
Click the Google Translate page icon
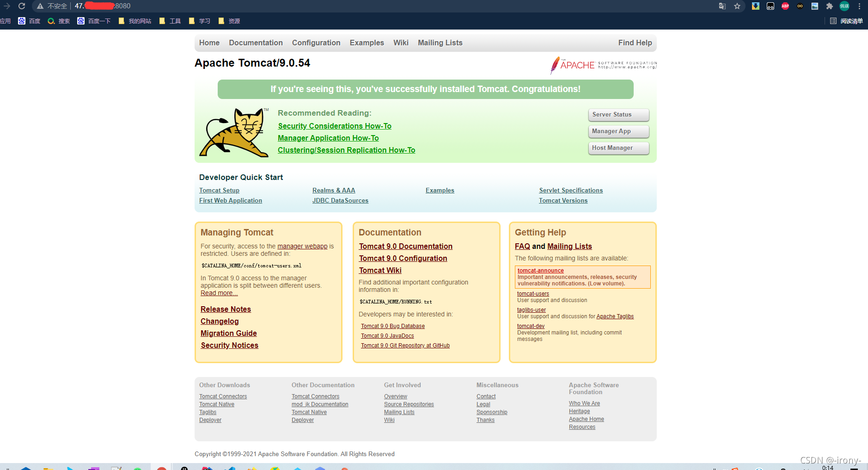coord(722,6)
